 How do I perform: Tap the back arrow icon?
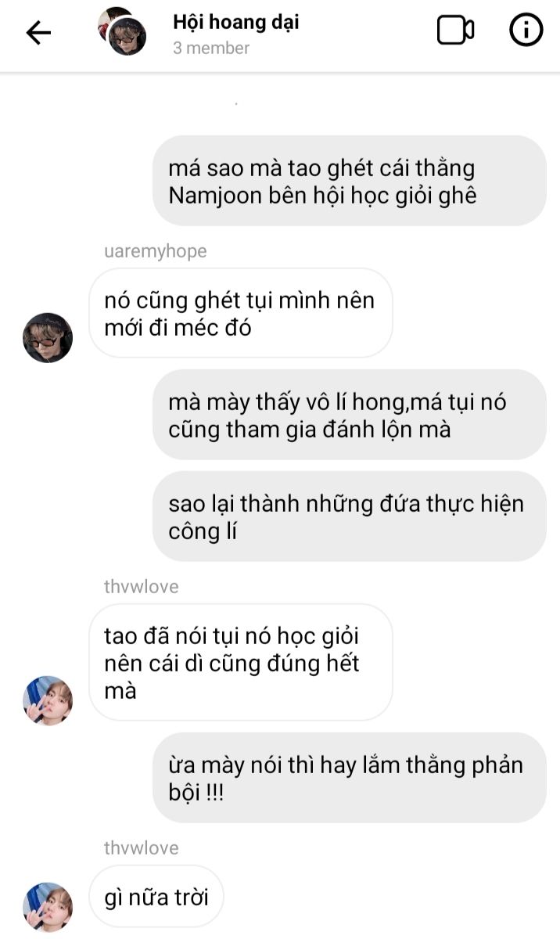tap(38, 32)
